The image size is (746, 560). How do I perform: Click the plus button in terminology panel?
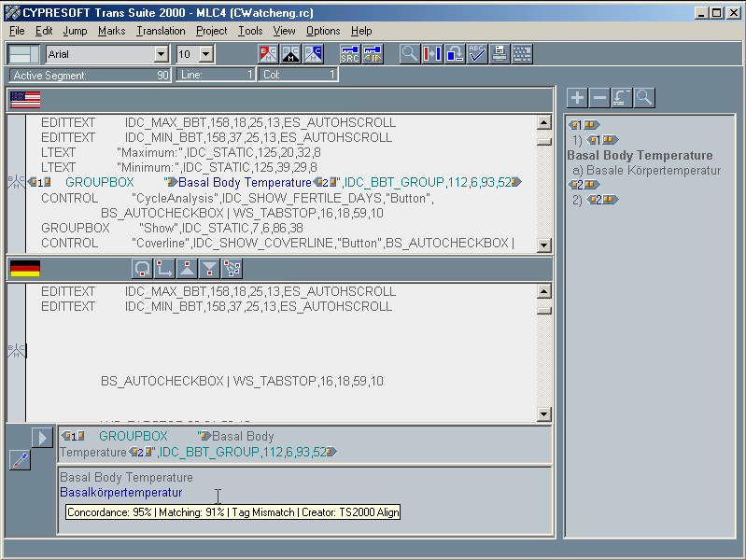point(577,98)
